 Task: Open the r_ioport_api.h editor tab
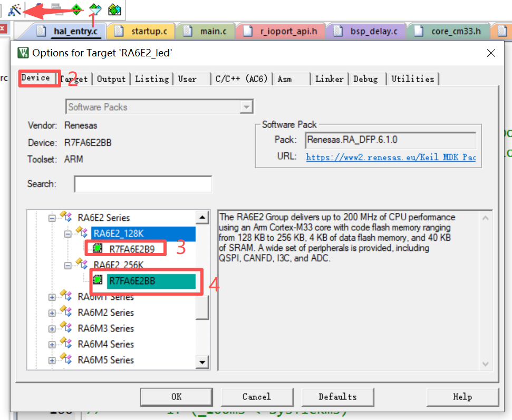point(282,31)
